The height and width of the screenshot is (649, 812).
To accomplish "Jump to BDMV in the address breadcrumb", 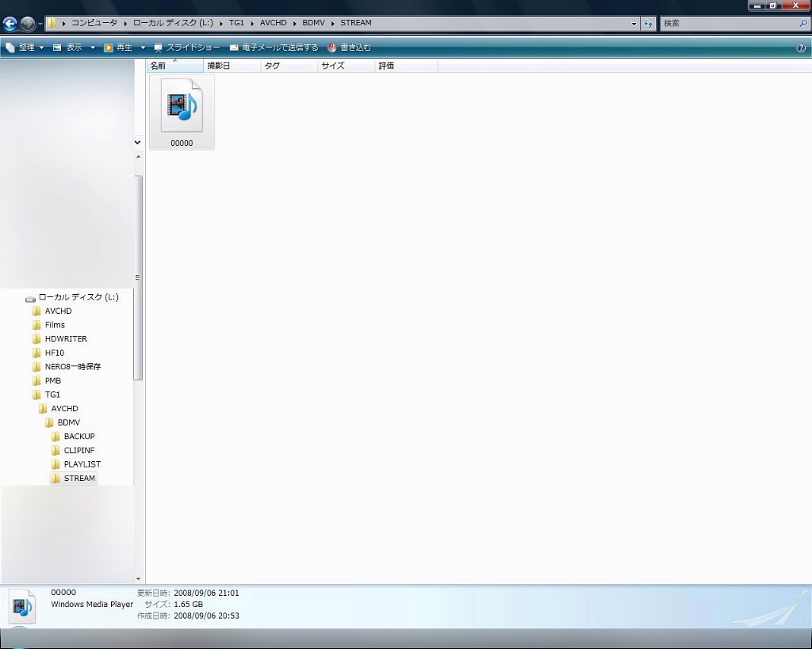I will coord(313,23).
